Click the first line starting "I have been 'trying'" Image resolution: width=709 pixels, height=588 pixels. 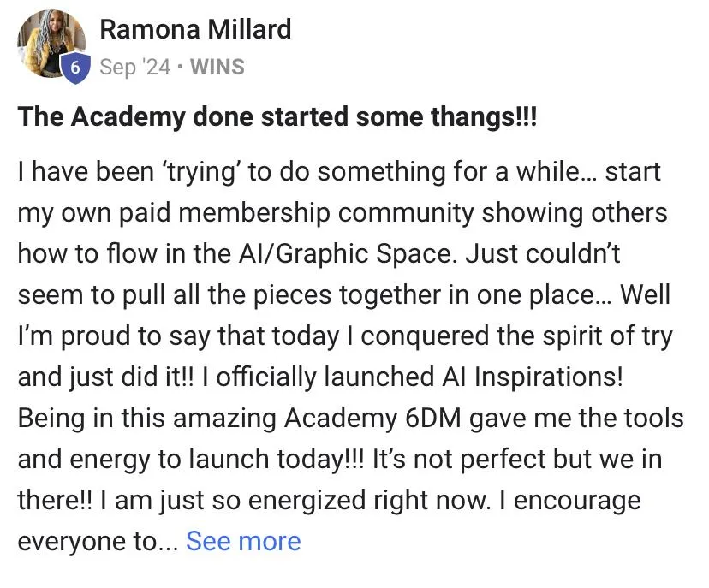(x=339, y=172)
